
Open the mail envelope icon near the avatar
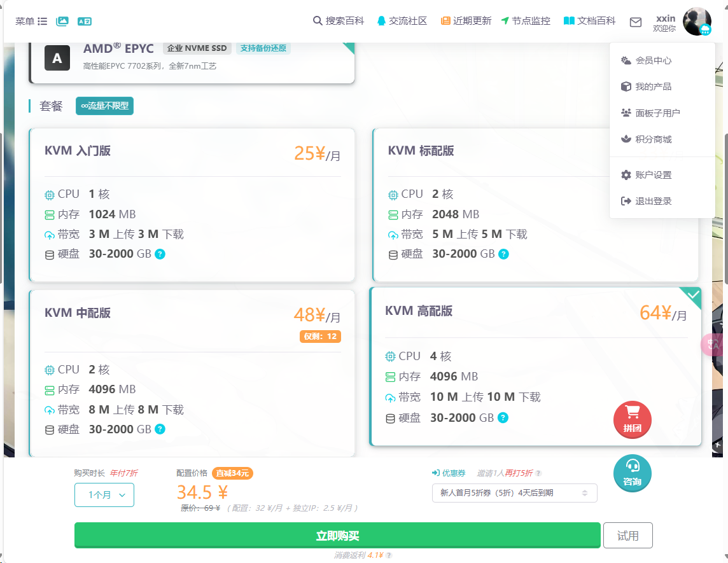click(x=635, y=22)
